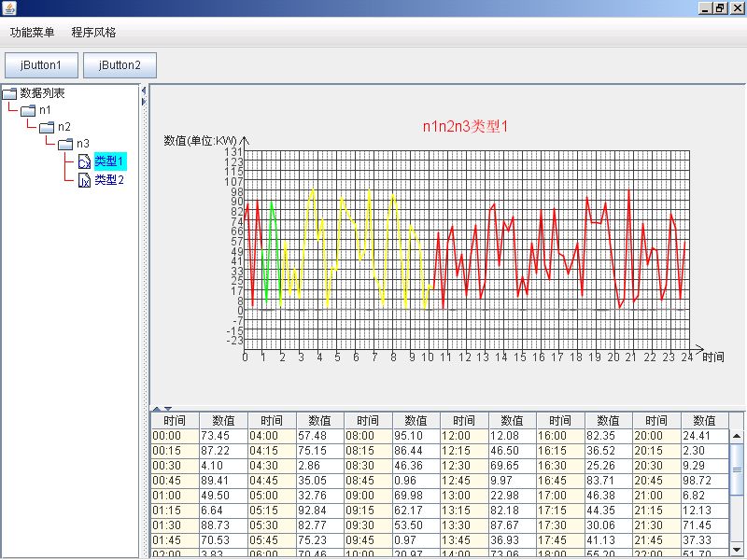
Task: Select the cell with value 98.72
Action: click(705, 481)
